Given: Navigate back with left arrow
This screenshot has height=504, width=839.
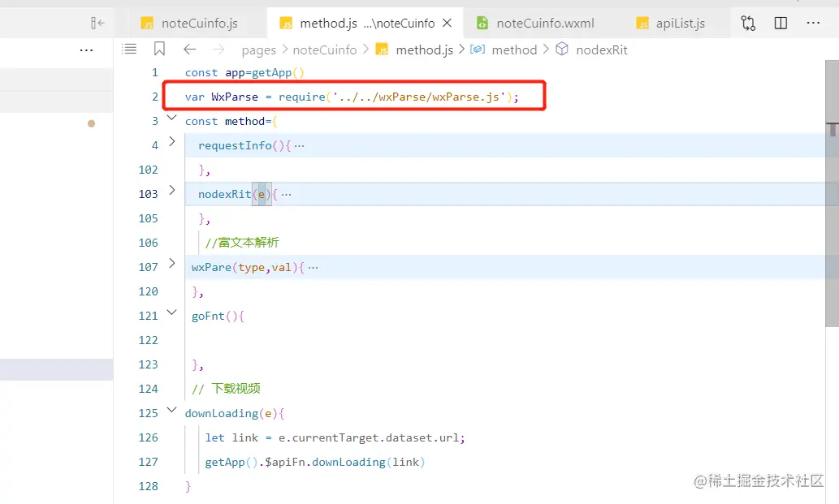Looking at the screenshot, I should (189, 50).
